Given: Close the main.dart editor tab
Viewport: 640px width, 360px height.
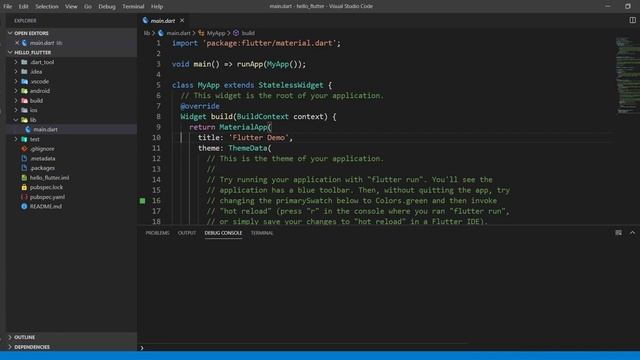Looking at the screenshot, I should (x=182, y=20).
